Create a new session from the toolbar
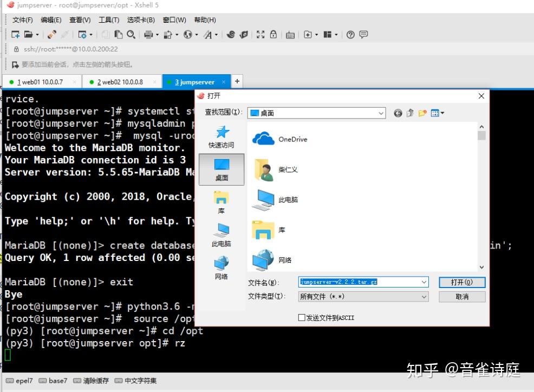Screen dimensions: 534x392 tap(16, 34)
